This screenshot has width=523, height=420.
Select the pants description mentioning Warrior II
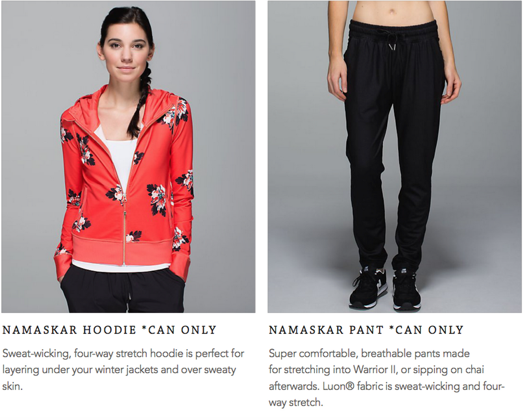pyautogui.click(x=387, y=377)
